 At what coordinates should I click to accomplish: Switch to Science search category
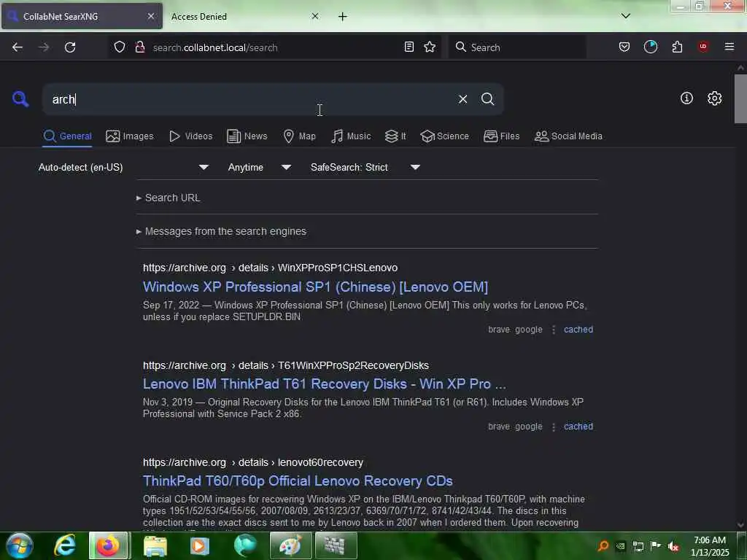click(444, 136)
